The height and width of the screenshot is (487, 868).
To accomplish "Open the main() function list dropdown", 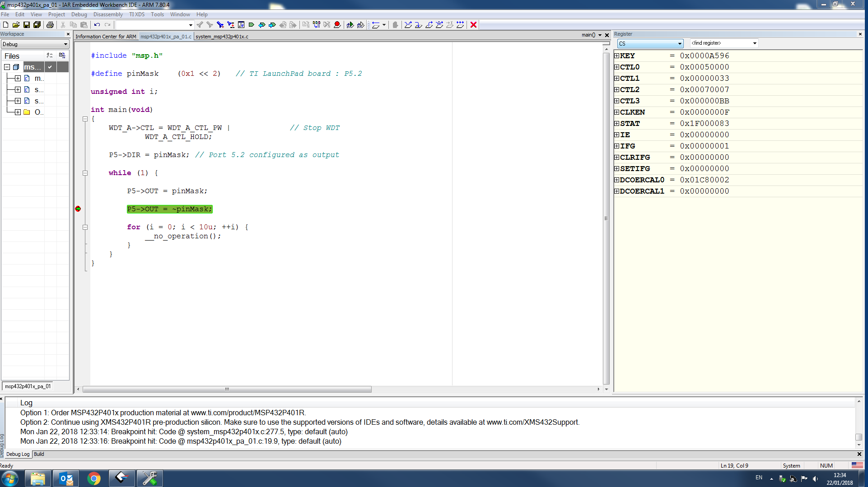I will 600,35.
